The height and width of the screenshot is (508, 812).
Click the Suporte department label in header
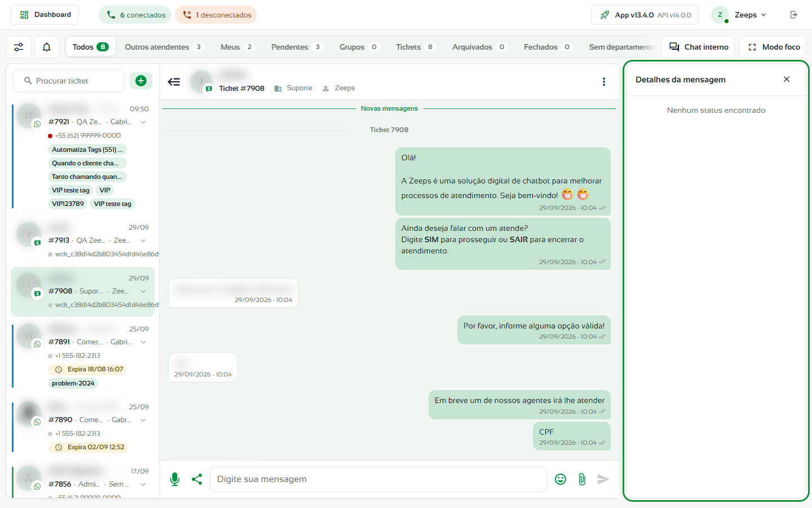(x=293, y=88)
